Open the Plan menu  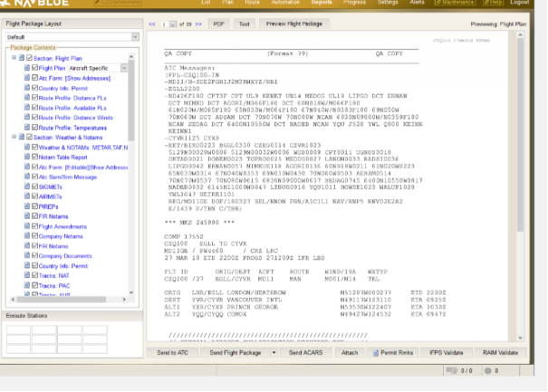point(227,3)
